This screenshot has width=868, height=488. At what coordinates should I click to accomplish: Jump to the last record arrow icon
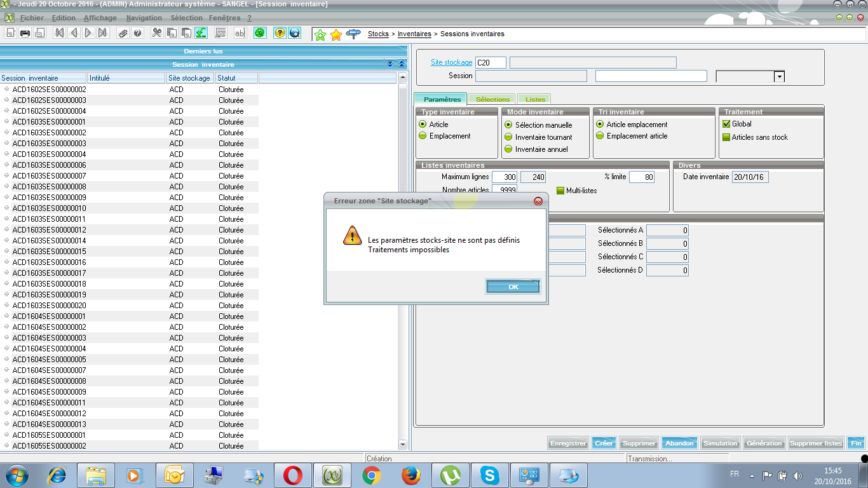[103, 33]
